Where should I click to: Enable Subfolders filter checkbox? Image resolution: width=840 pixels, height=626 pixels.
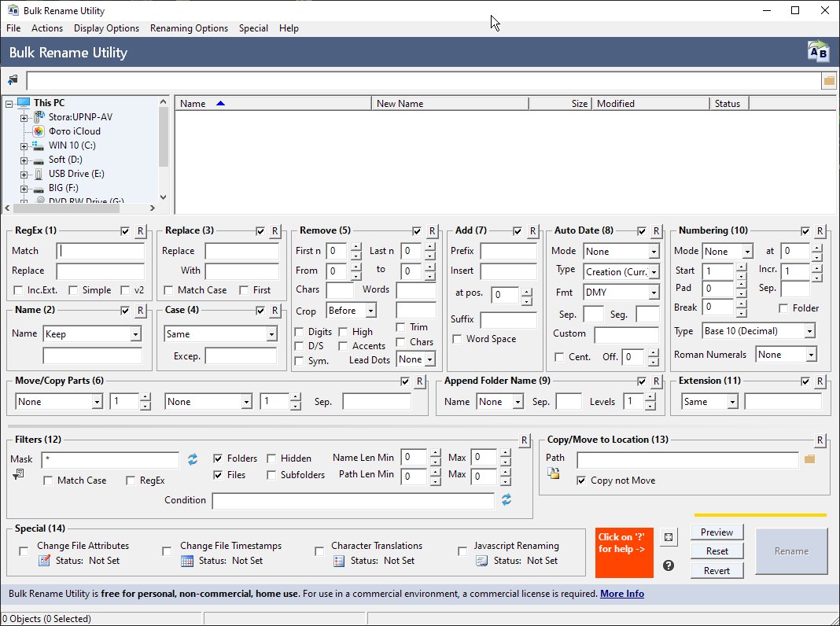click(271, 475)
